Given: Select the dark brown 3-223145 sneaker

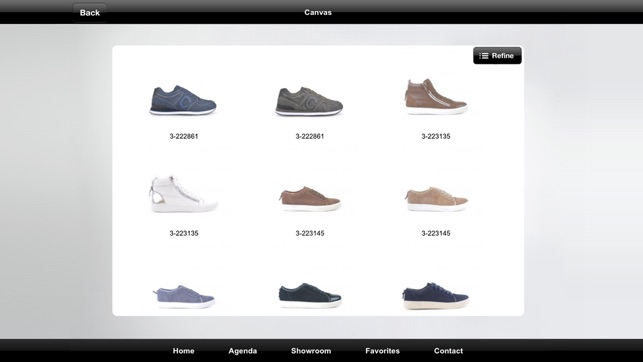Looking at the screenshot, I should (x=310, y=199).
